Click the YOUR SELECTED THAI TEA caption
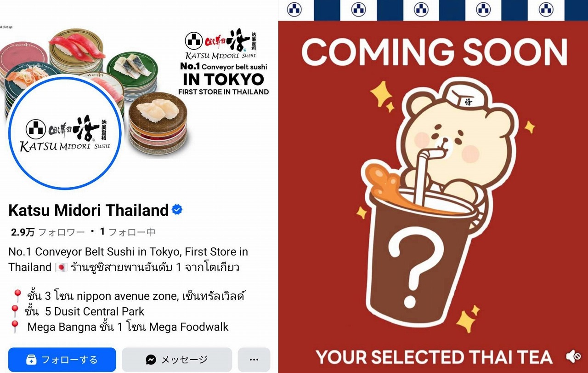This screenshot has height=373, width=588. pyautogui.click(x=434, y=357)
